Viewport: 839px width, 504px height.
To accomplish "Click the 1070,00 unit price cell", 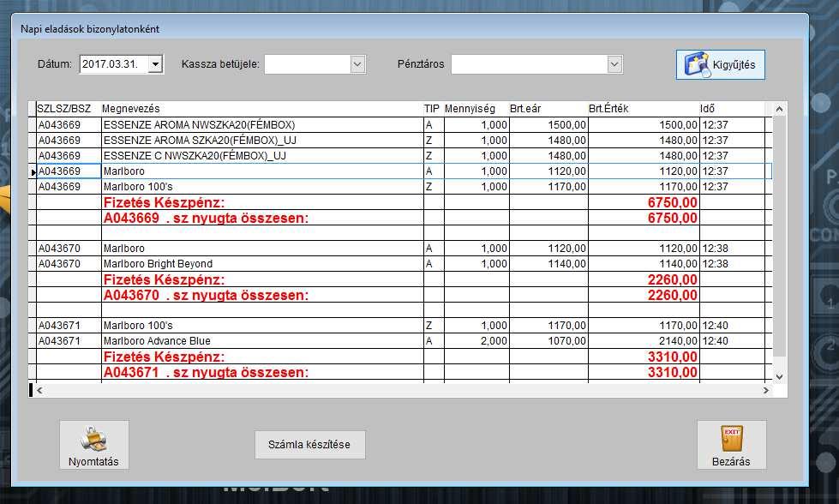I will pyautogui.click(x=548, y=341).
